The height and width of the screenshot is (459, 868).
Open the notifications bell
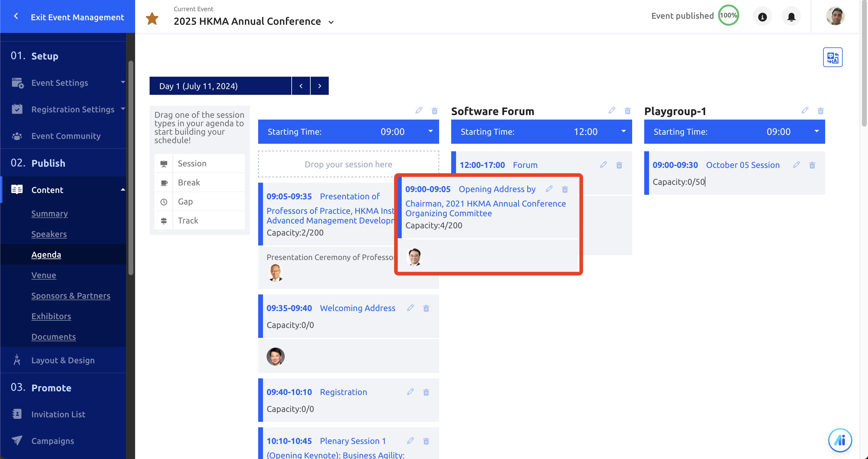click(791, 17)
